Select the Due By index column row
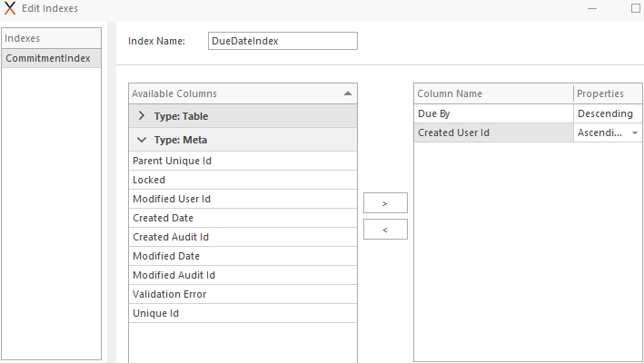644x363 pixels. pos(528,113)
